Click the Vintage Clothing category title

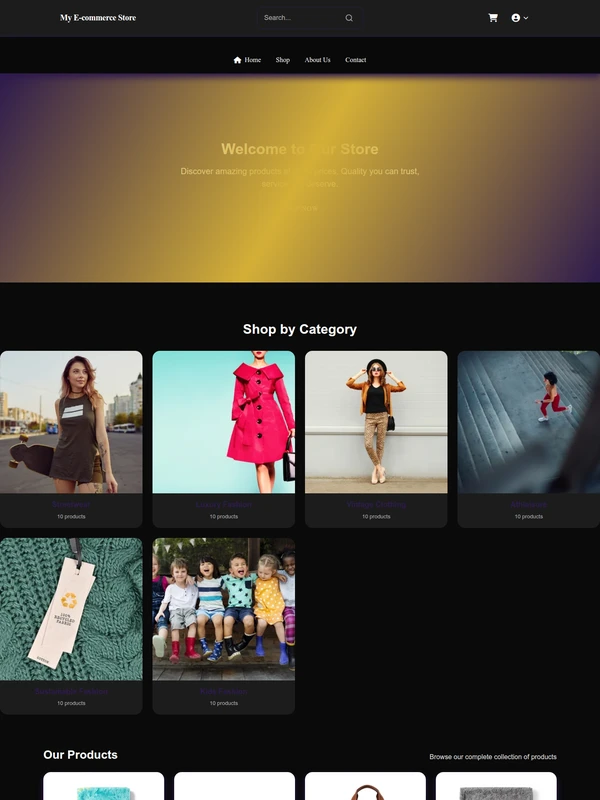[x=376, y=505]
